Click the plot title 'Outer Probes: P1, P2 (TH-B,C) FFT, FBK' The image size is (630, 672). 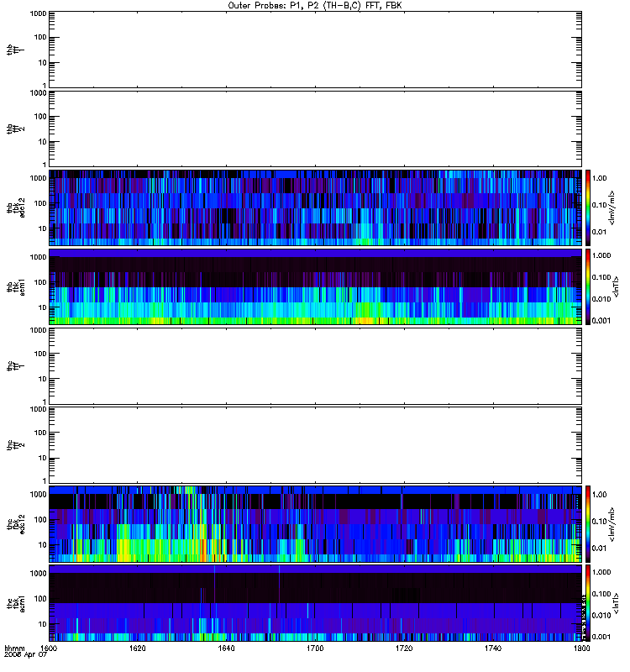tap(315, 6)
